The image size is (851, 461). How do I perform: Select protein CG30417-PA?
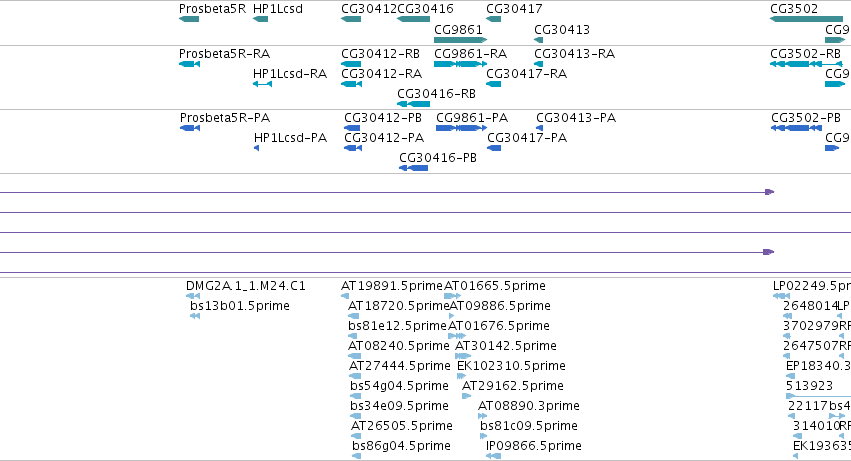pyautogui.click(x=527, y=138)
